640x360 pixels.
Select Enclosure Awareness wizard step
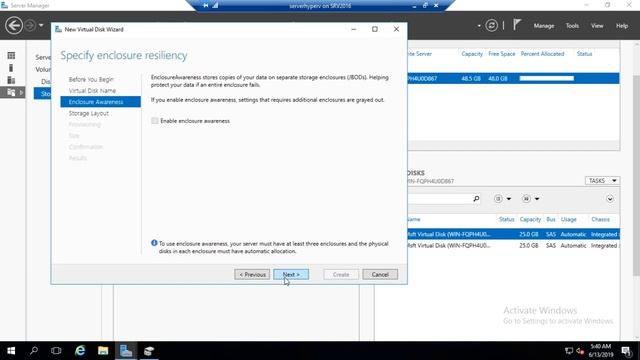tap(100, 102)
